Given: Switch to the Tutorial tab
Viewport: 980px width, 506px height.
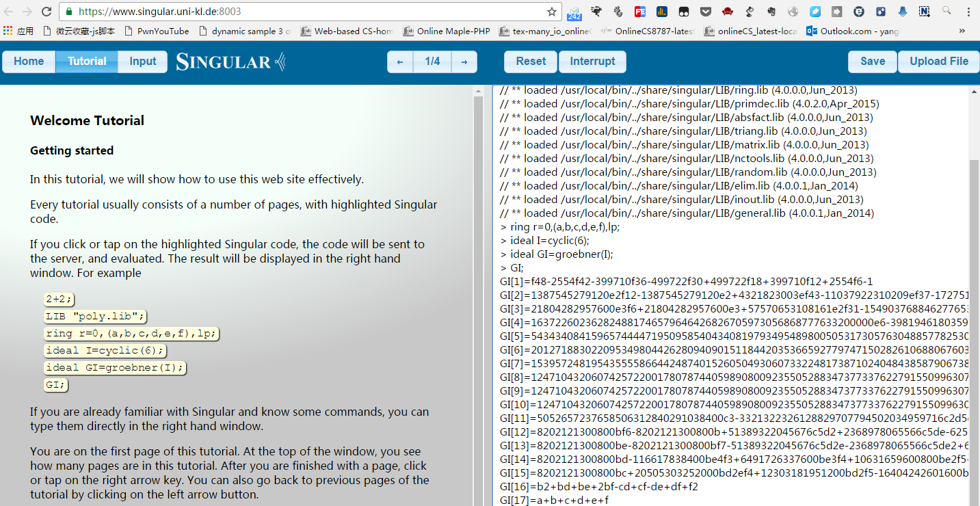Looking at the screenshot, I should click(x=87, y=61).
